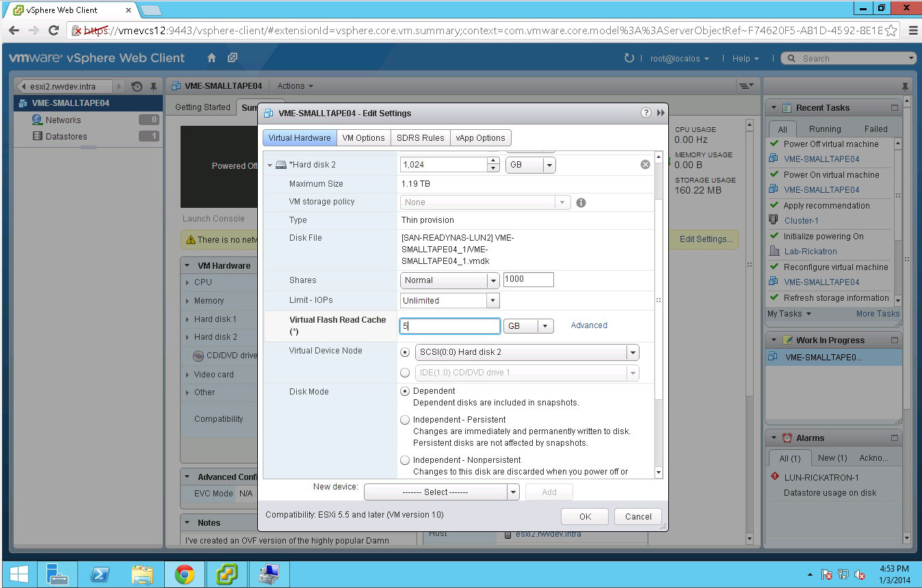Click the info icon beside VM storage policy
This screenshot has width=922, height=588.
pyautogui.click(x=581, y=202)
